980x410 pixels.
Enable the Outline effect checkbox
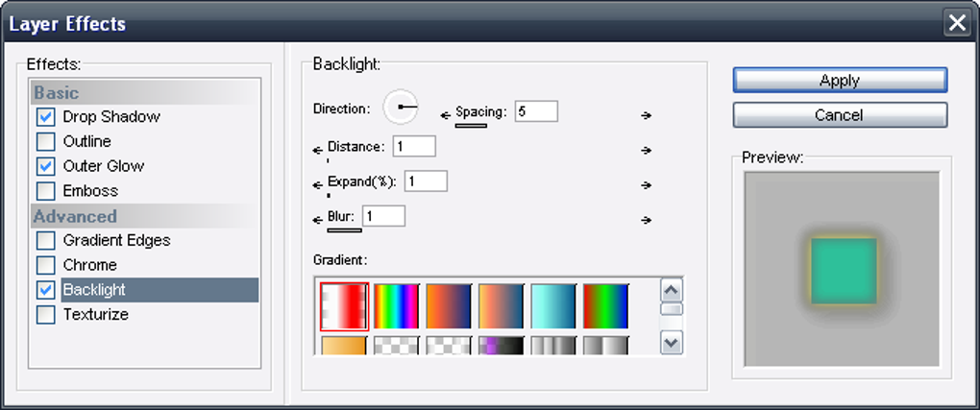45,142
